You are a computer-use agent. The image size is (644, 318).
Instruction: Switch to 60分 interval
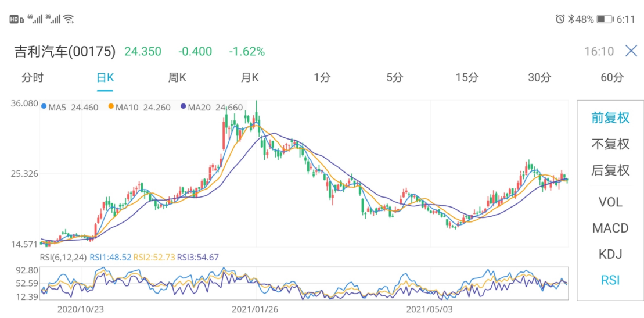point(612,77)
